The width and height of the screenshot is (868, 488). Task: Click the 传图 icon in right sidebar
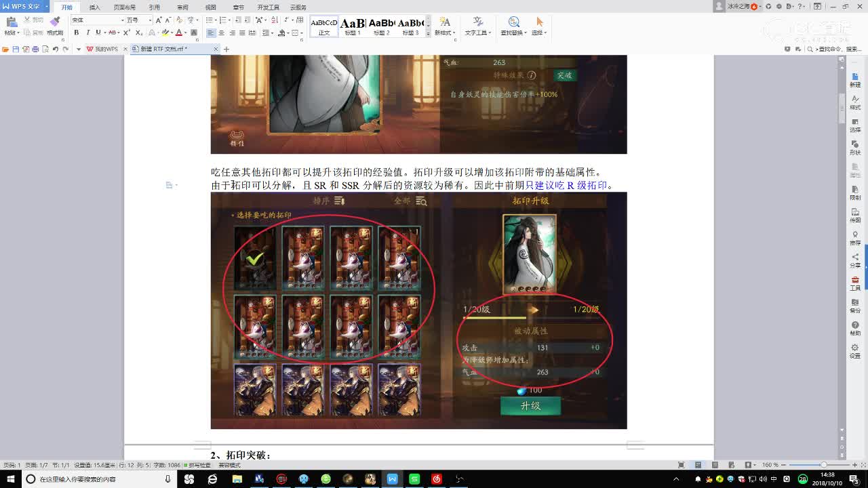pyautogui.click(x=855, y=216)
